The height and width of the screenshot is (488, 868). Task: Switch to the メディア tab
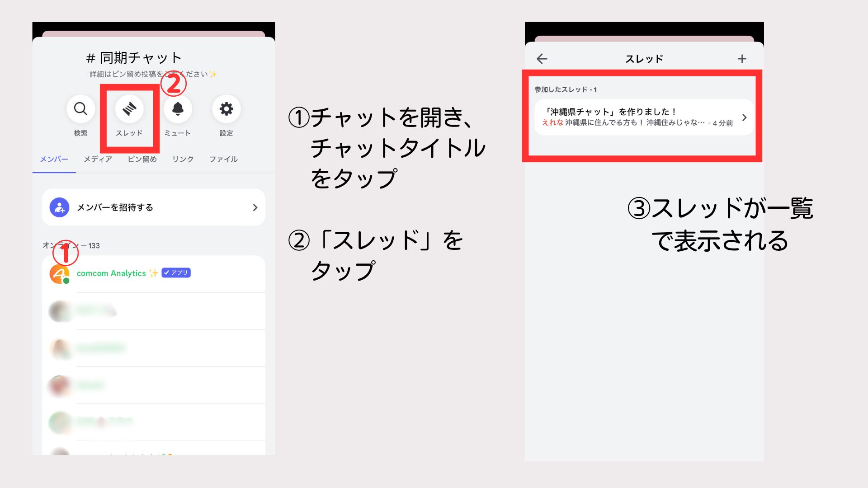click(98, 159)
